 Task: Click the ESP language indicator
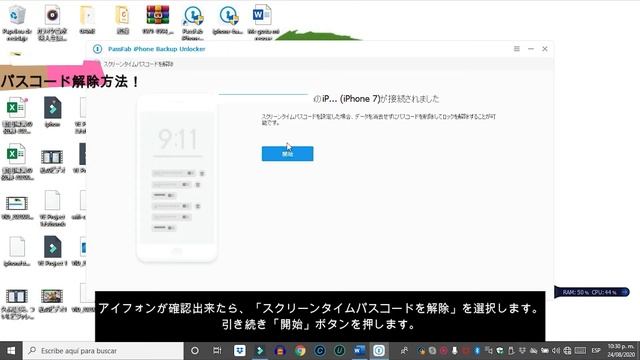click(596, 351)
